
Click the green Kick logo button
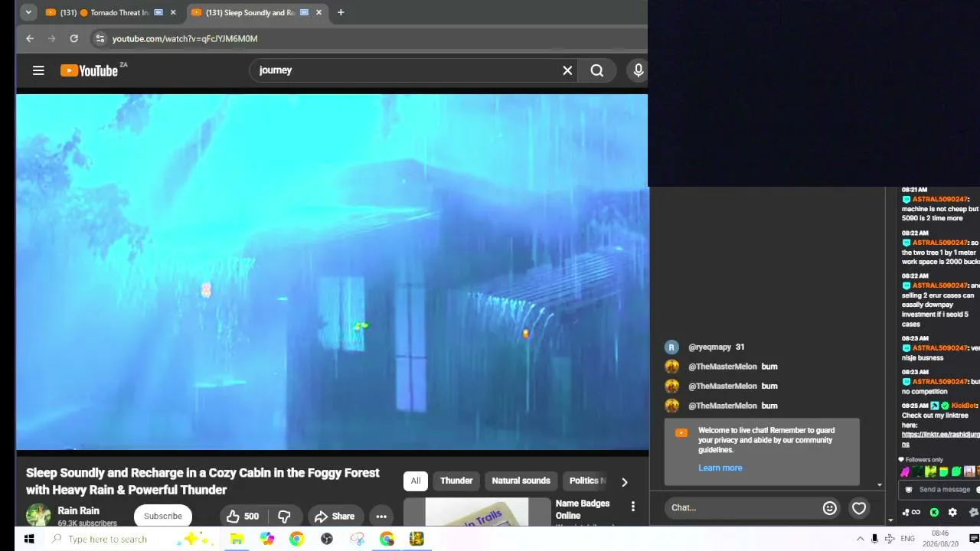pos(934,513)
